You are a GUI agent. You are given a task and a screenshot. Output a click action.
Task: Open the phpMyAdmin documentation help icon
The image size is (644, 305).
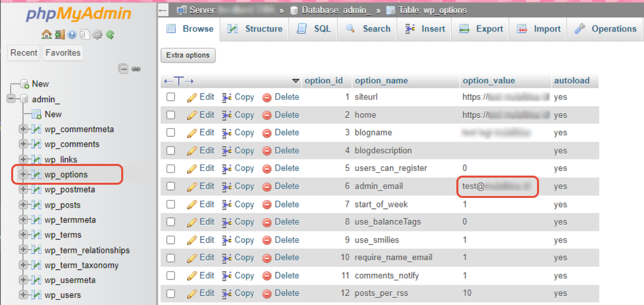(x=72, y=35)
